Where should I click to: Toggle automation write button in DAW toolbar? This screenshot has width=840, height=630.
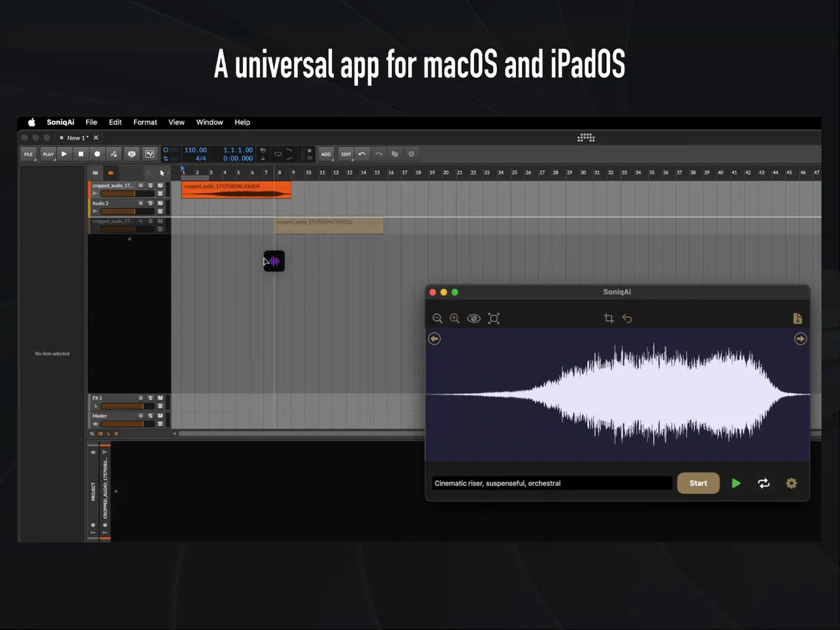[x=114, y=154]
